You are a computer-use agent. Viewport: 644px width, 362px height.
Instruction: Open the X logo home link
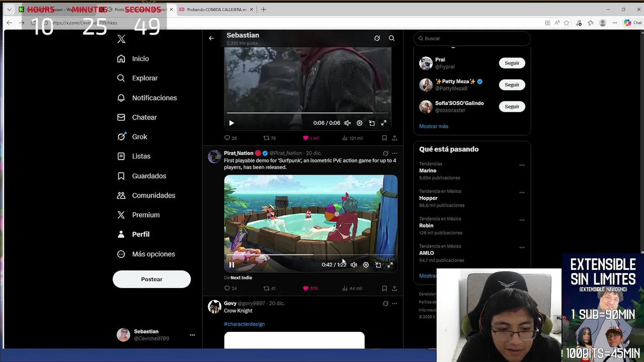(x=121, y=39)
